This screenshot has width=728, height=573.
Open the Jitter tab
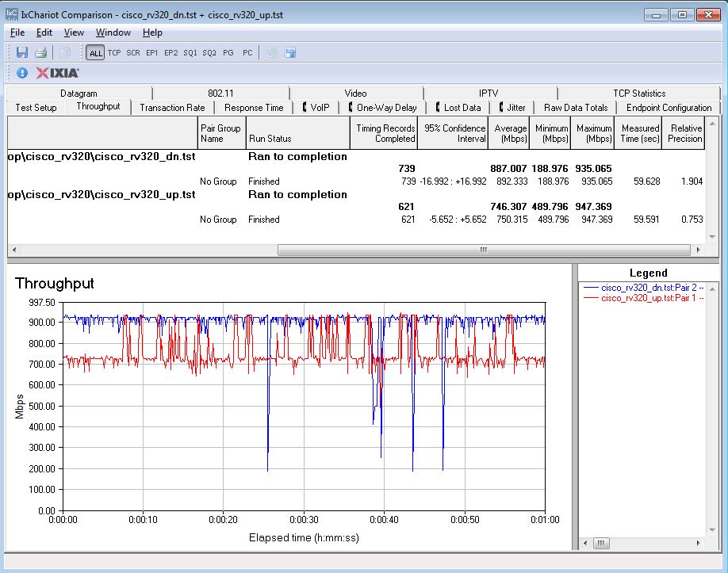coord(512,108)
